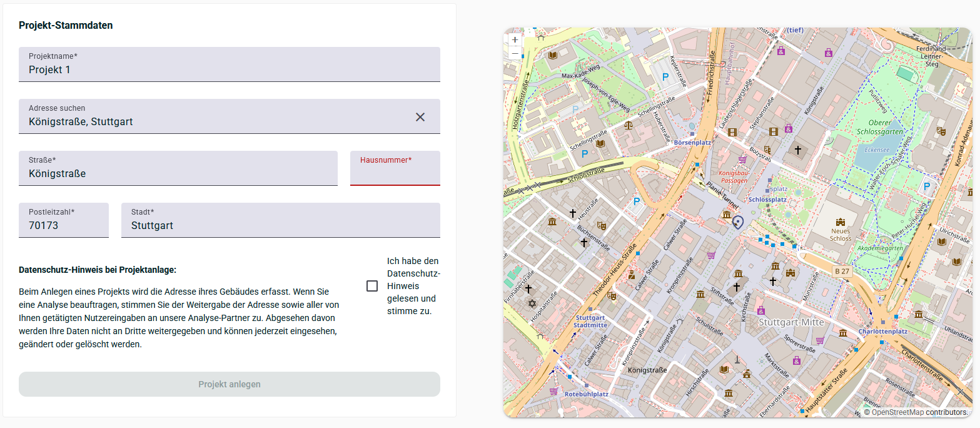Click the Akademiegarten label on map
This screenshot has width=980, height=428.
tap(880, 248)
